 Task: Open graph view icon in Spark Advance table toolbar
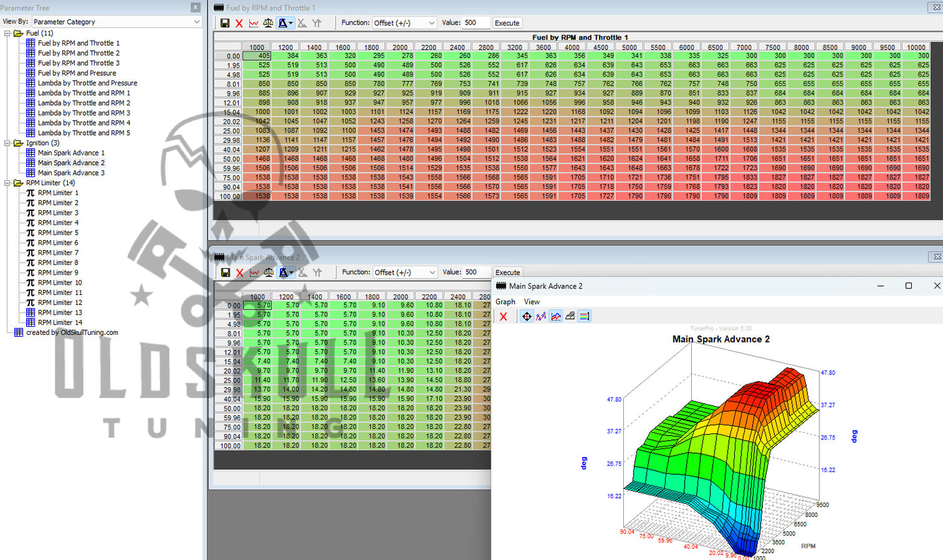[x=255, y=273]
